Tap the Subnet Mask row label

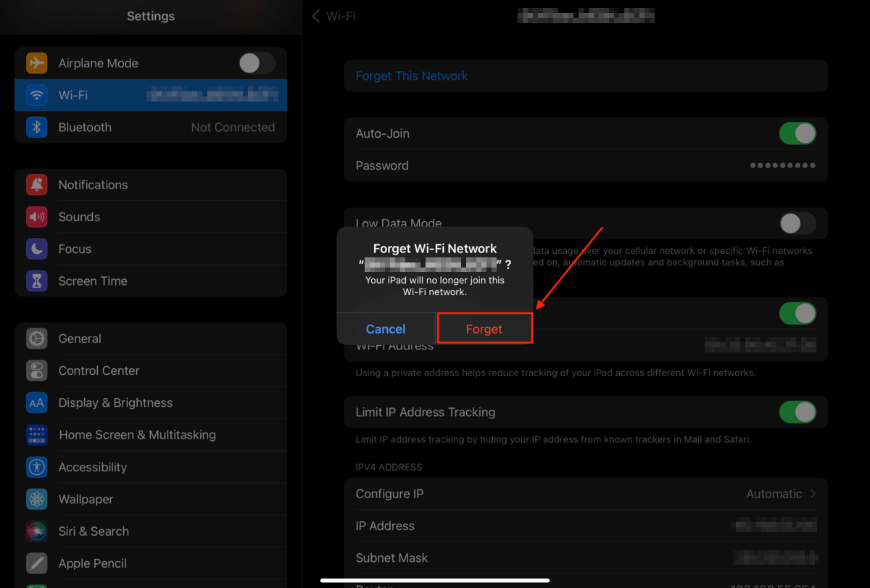click(x=391, y=558)
